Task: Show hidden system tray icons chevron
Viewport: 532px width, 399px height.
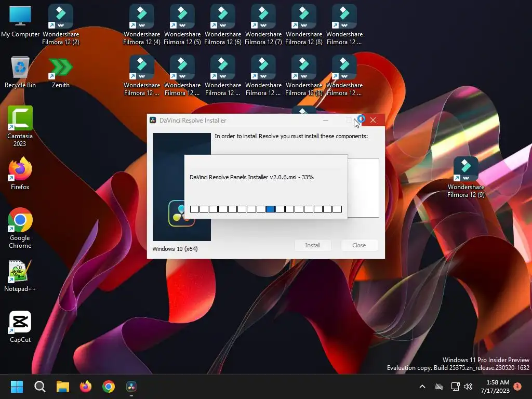Action: click(x=422, y=387)
